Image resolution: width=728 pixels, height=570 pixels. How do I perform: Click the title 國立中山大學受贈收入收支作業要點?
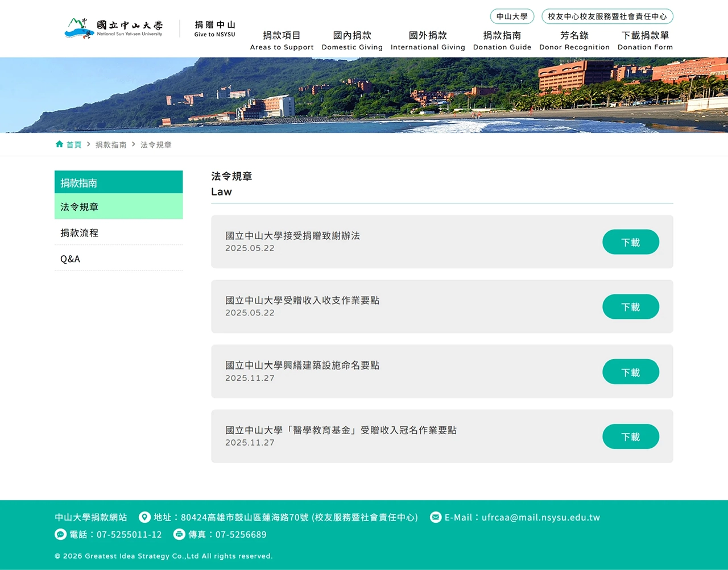tap(302, 300)
